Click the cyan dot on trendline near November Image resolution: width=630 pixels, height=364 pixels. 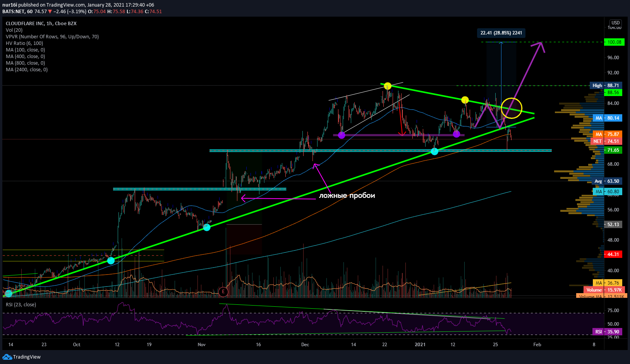tap(207, 227)
